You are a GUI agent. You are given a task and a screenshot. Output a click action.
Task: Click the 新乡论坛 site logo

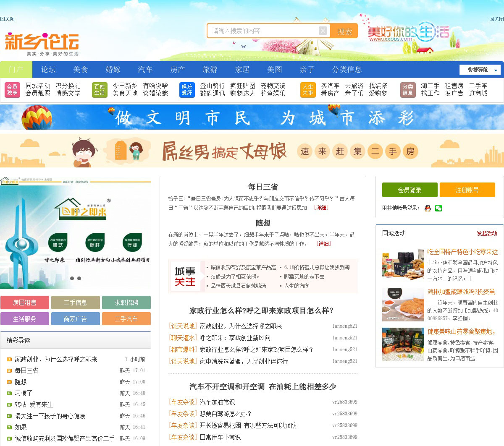(42, 44)
